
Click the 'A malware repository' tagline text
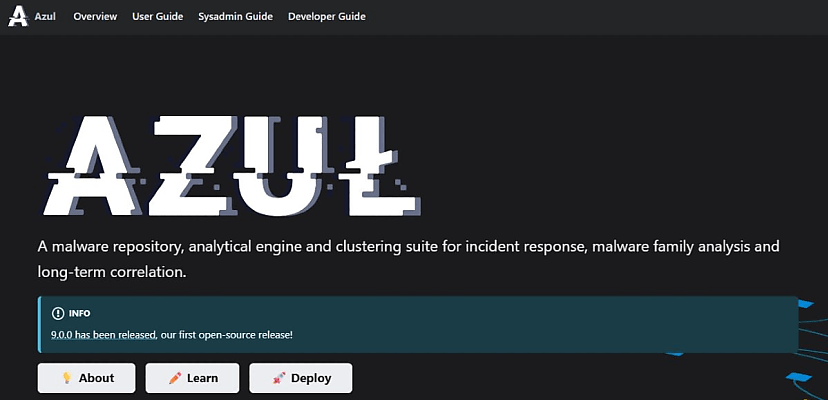pos(408,259)
